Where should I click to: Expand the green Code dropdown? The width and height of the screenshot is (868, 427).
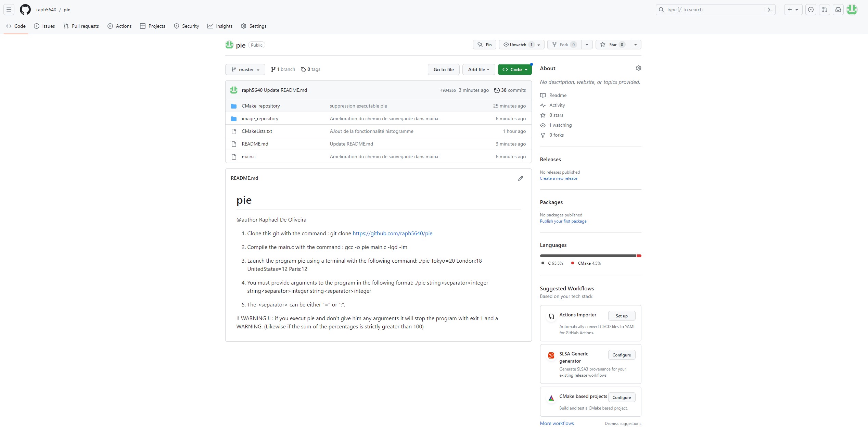click(515, 70)
